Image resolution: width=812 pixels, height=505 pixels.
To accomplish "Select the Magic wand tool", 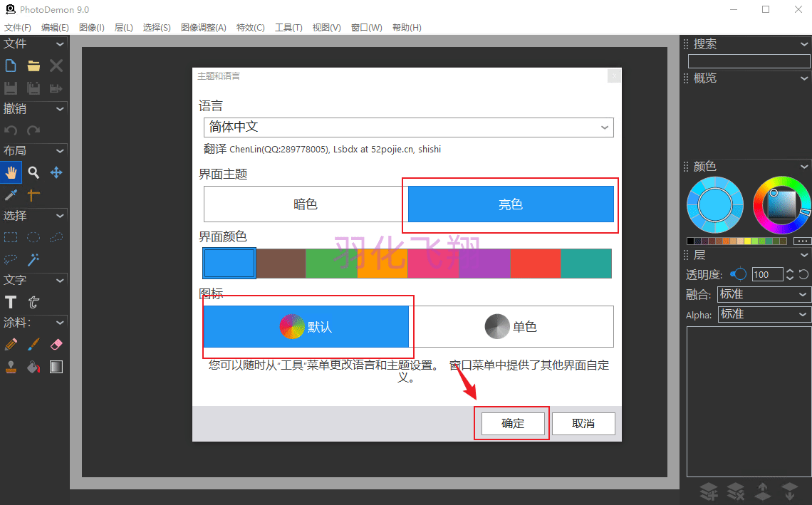I will coord(33,259).
